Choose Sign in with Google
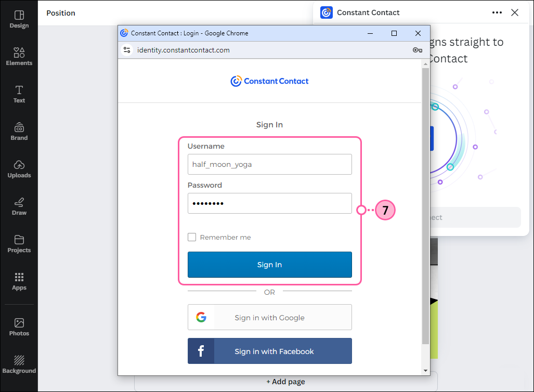 coord(269,317)
